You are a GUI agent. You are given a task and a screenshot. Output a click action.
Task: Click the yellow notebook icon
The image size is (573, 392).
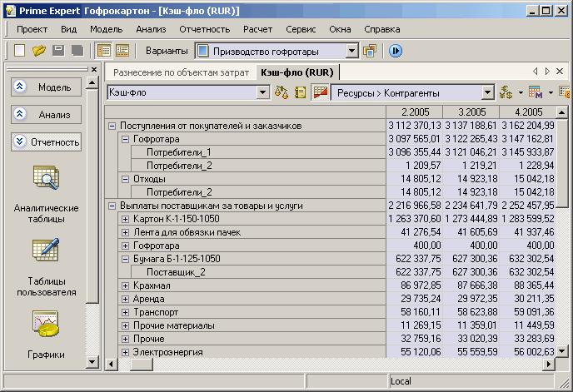(x=300, y=92)
